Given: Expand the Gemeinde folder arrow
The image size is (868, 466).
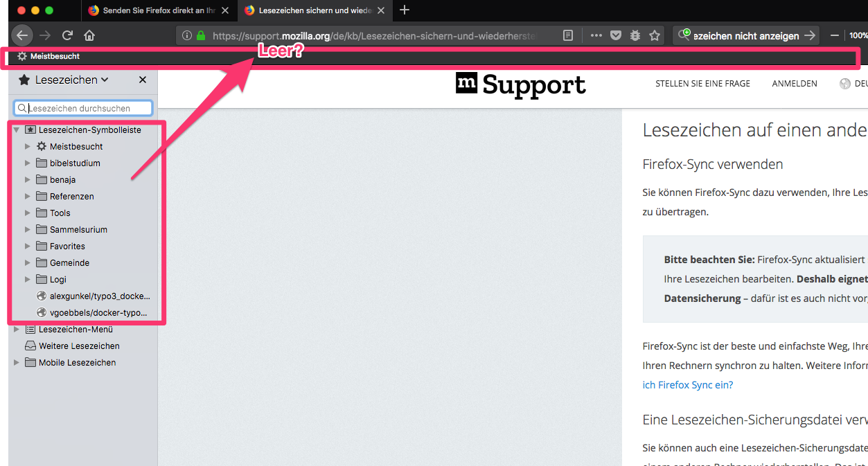Looking at the screenshot, I should tap(28, 262).
